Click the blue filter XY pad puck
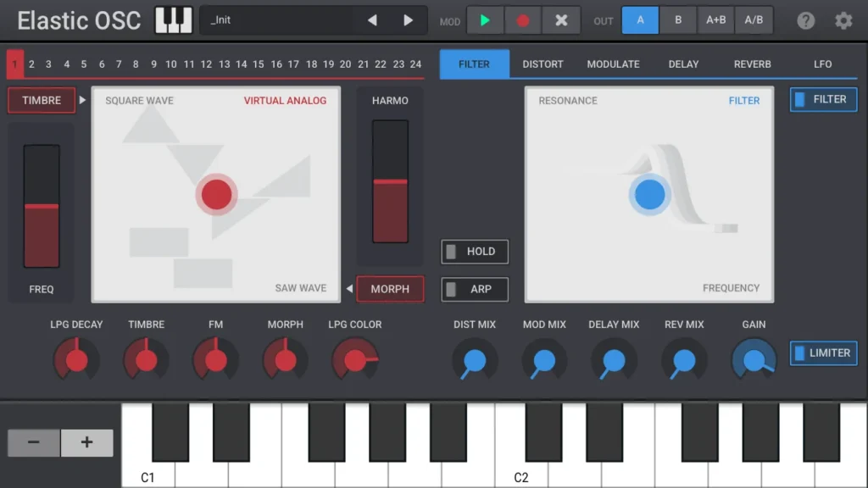868x488 pixels. point(650,195)
